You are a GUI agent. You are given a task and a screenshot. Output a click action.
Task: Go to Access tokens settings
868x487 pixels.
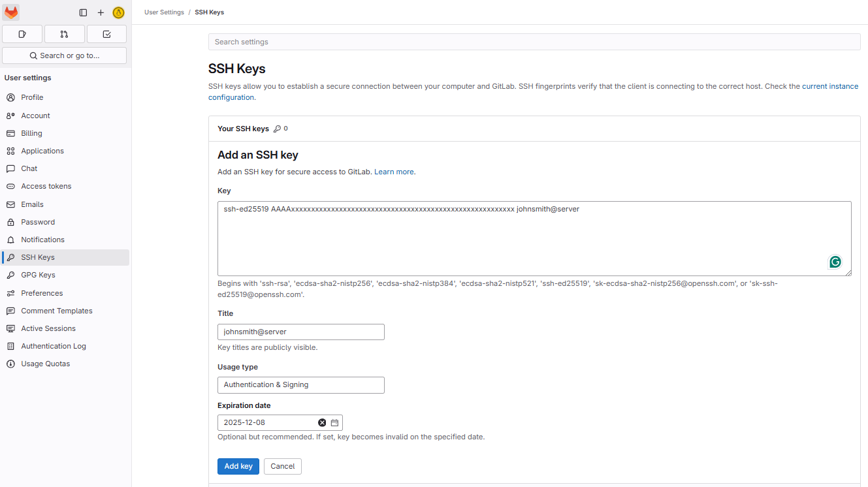[46, 186]
